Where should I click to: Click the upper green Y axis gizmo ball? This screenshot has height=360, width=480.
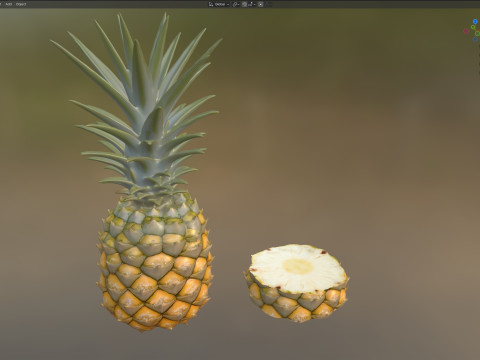pyautogui.click(x=473, y=27)
